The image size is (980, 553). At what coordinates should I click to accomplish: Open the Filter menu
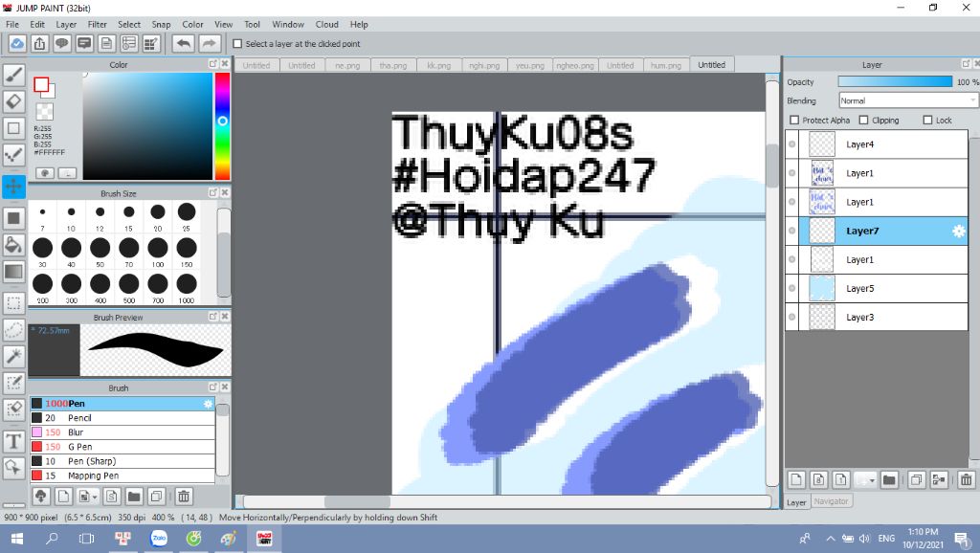click(x=97, y=24)
